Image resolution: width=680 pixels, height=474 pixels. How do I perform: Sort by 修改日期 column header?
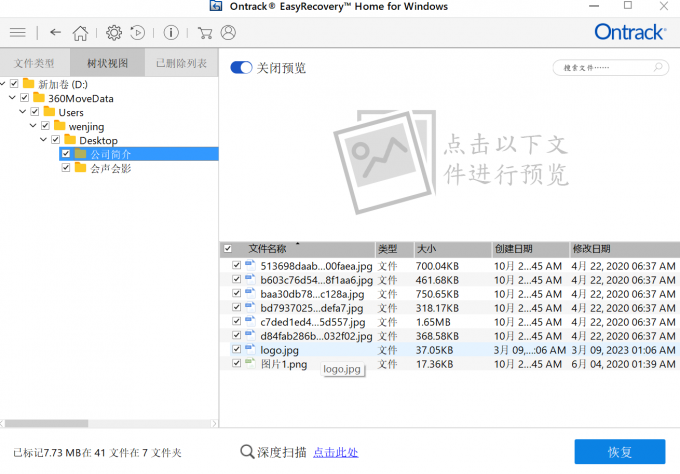pyautogui.click(x=625, y=249)
